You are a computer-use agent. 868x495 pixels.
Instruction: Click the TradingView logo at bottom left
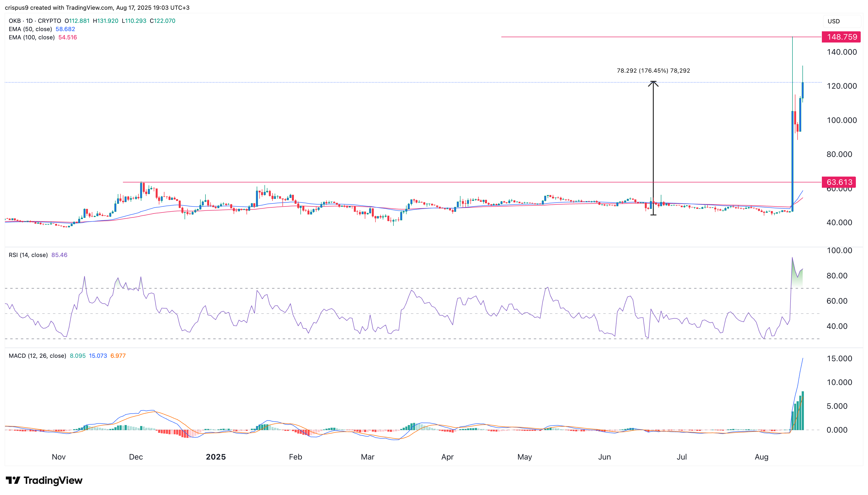(44, 480)
